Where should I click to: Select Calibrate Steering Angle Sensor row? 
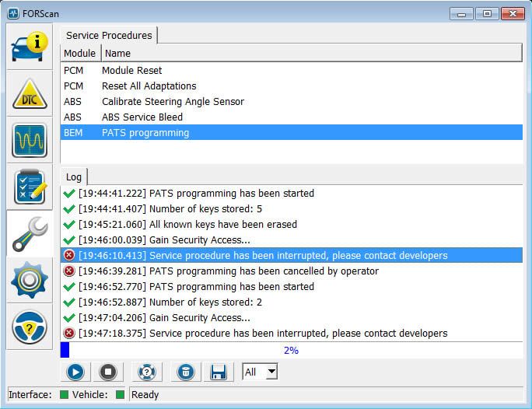tap(173, 102)
